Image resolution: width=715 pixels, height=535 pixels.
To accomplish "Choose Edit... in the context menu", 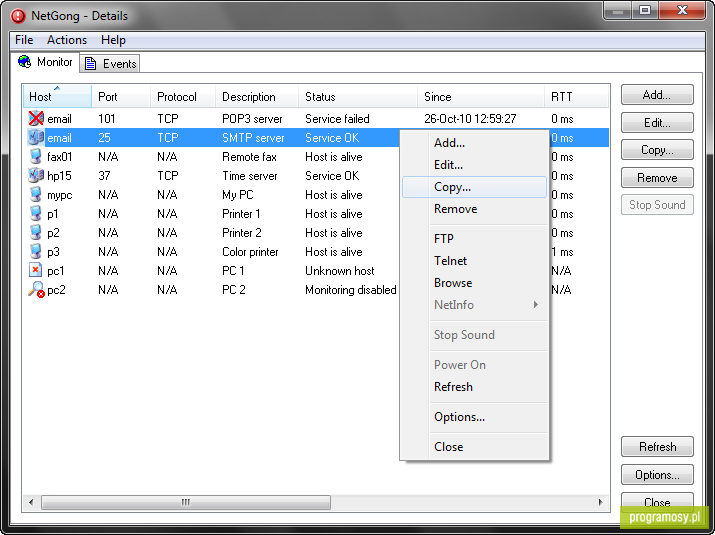I will click(x=474, y=165).
